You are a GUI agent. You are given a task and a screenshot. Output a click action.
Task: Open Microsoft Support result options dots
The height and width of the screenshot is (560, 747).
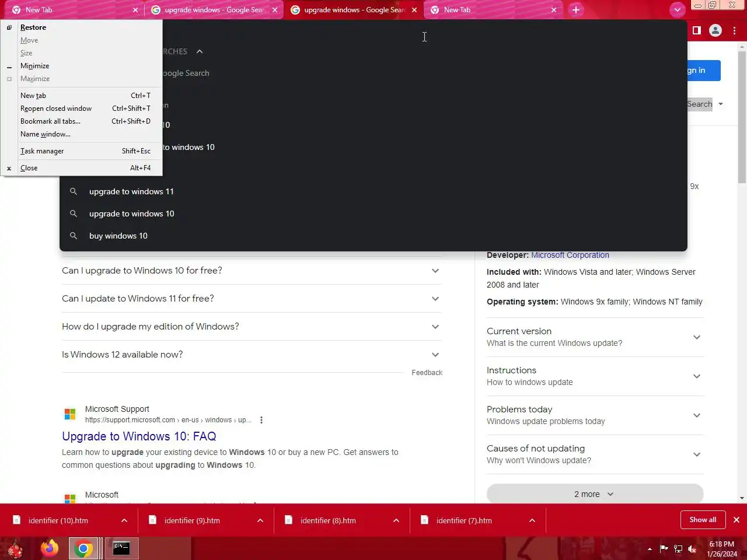click(261, 420)
